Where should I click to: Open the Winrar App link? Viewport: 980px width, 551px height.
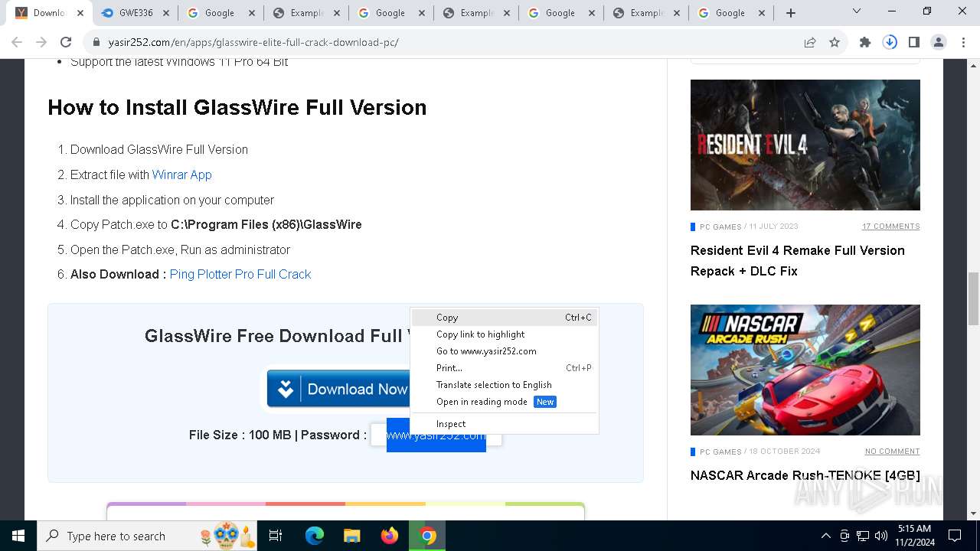[182, 174]
